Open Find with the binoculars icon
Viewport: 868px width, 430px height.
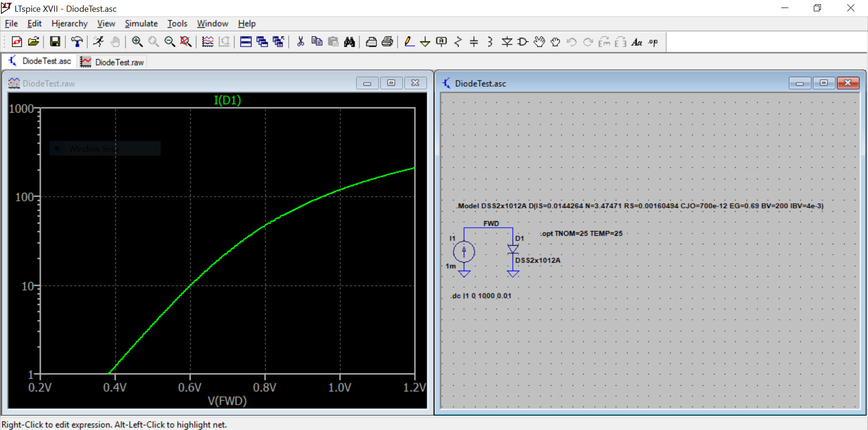point(350,42)
